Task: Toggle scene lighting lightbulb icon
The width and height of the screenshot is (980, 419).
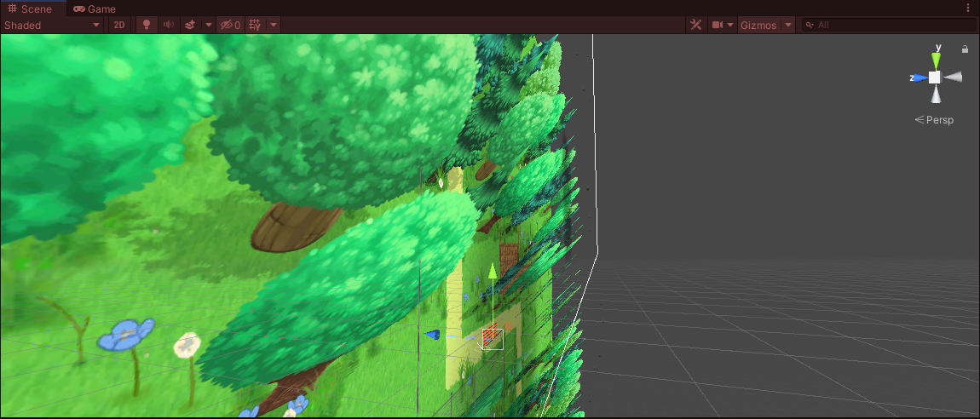Action: click(x=147, y=25)
